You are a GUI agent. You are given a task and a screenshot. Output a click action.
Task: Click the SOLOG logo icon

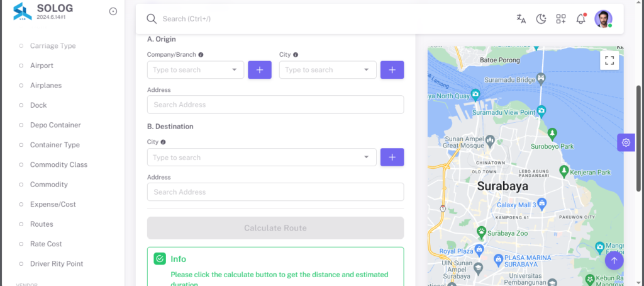pyautogui.click(x=23, y=11)
